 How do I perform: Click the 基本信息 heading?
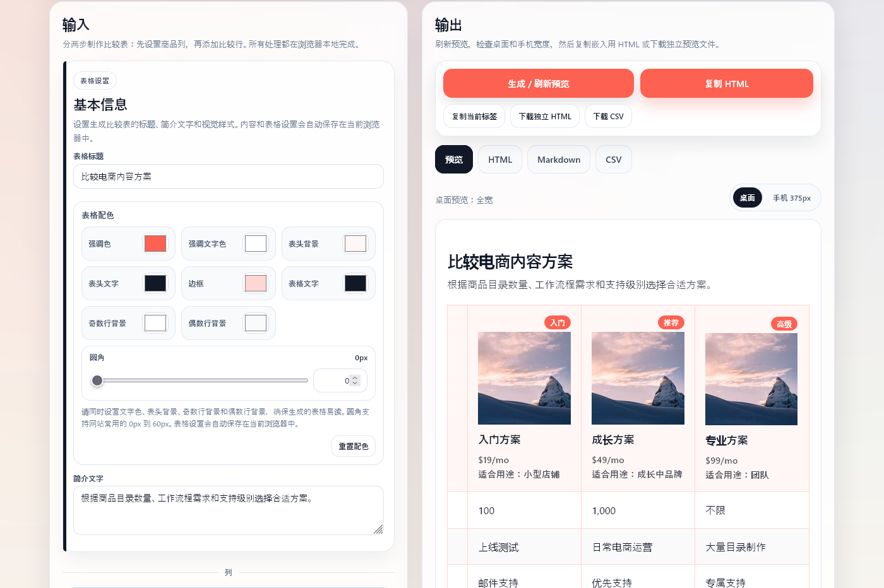point(100,105)
